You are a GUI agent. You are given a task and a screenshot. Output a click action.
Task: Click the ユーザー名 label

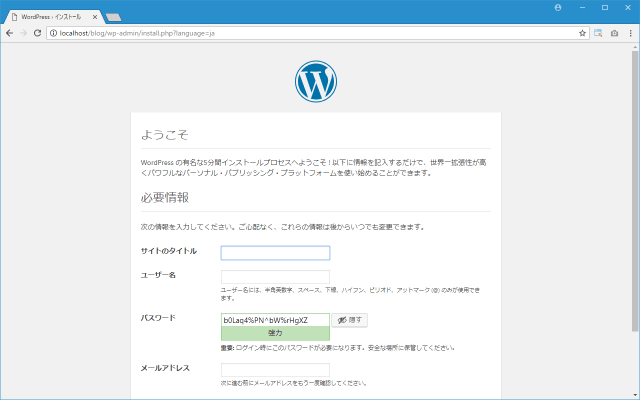point(158,275)
